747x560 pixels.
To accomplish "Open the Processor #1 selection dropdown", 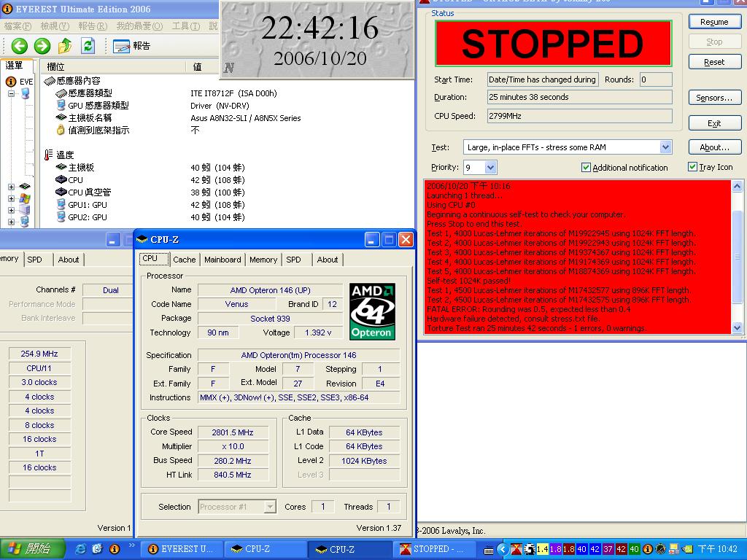I will click(x=270, y=507).
